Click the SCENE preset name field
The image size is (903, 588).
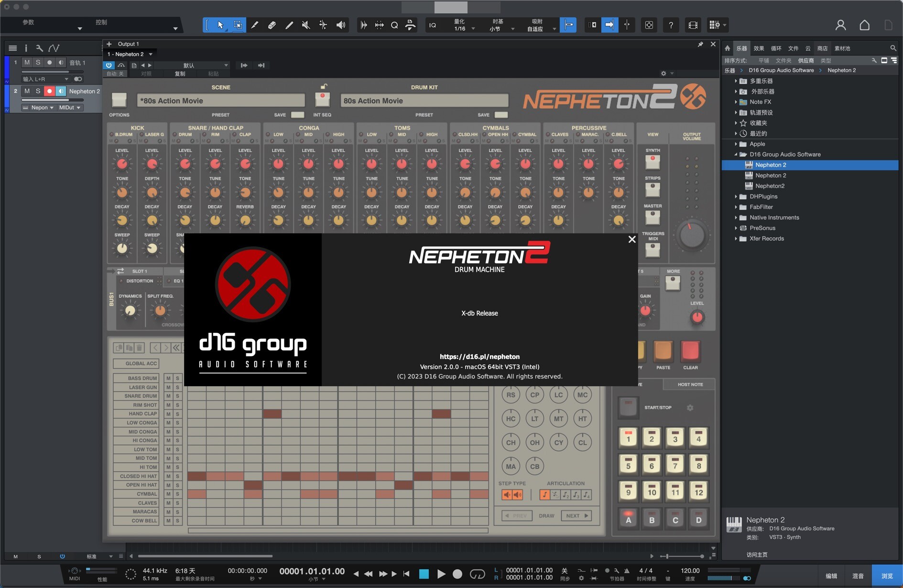point(221,100)
